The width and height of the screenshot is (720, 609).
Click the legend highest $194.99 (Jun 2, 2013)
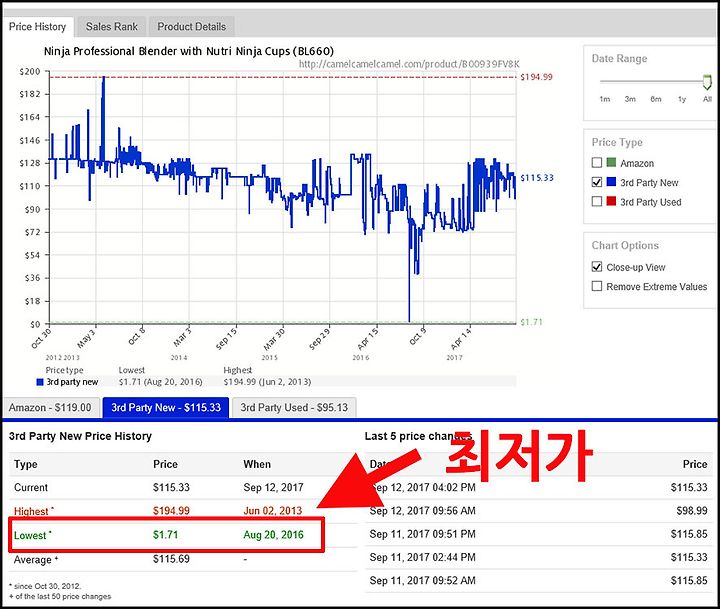click(x=267, y=382)
